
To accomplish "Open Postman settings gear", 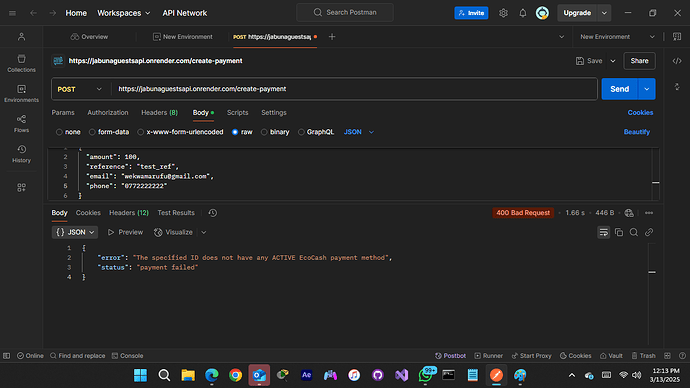I will [x=503, y=13].
